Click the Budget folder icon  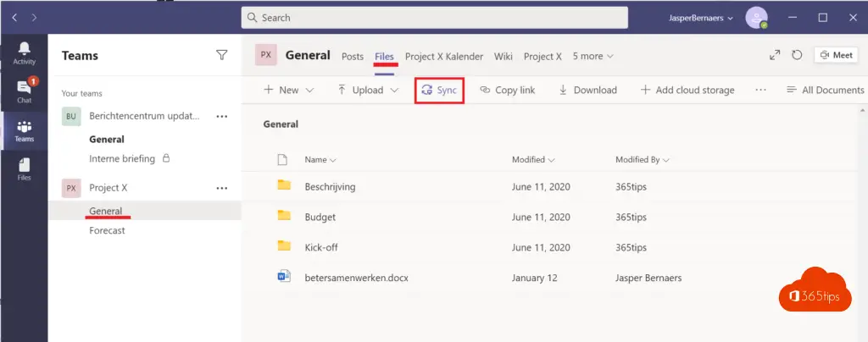coord(284,216)
